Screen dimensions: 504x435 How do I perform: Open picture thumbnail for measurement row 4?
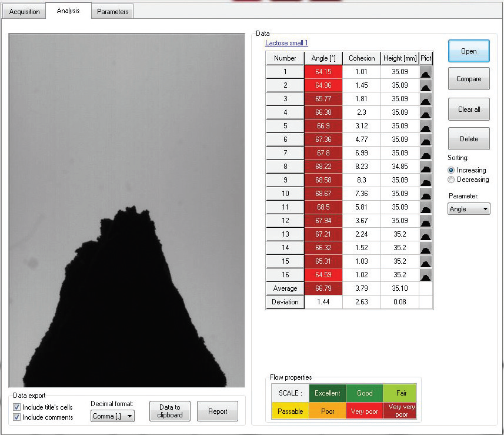coord(426,112)
